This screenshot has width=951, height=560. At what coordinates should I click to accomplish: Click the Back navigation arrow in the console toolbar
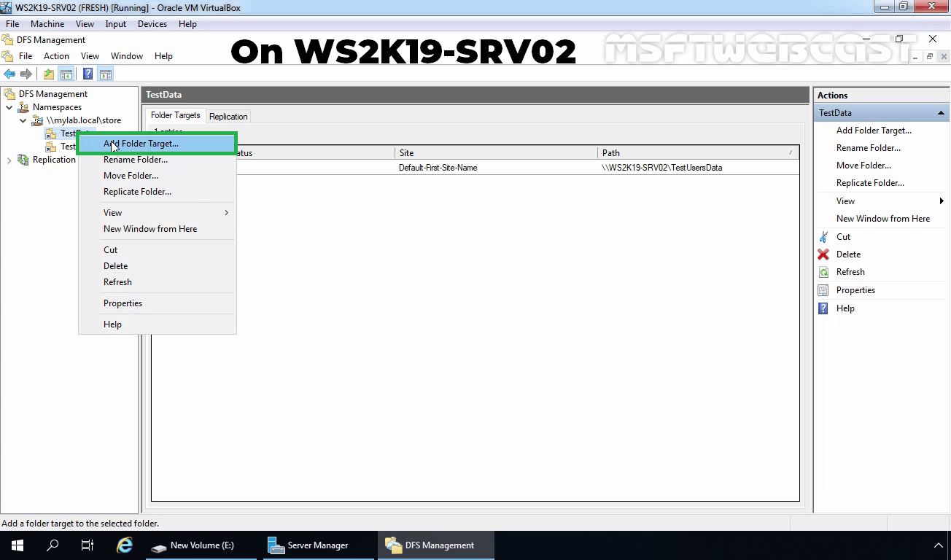pyautogui.click(x=9, y=73)
